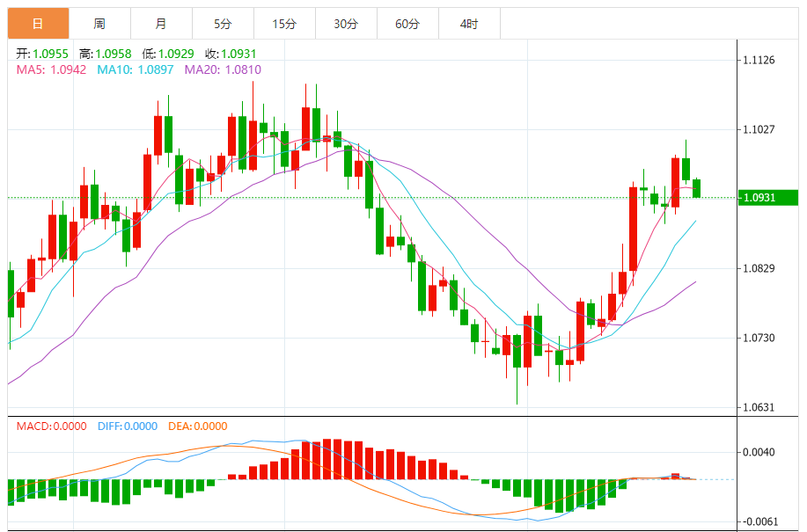Image resolution: width=807 pixels, height=532 pixels.
Task: Click the 1.0829 price axis label
Action: click(759, 268)
